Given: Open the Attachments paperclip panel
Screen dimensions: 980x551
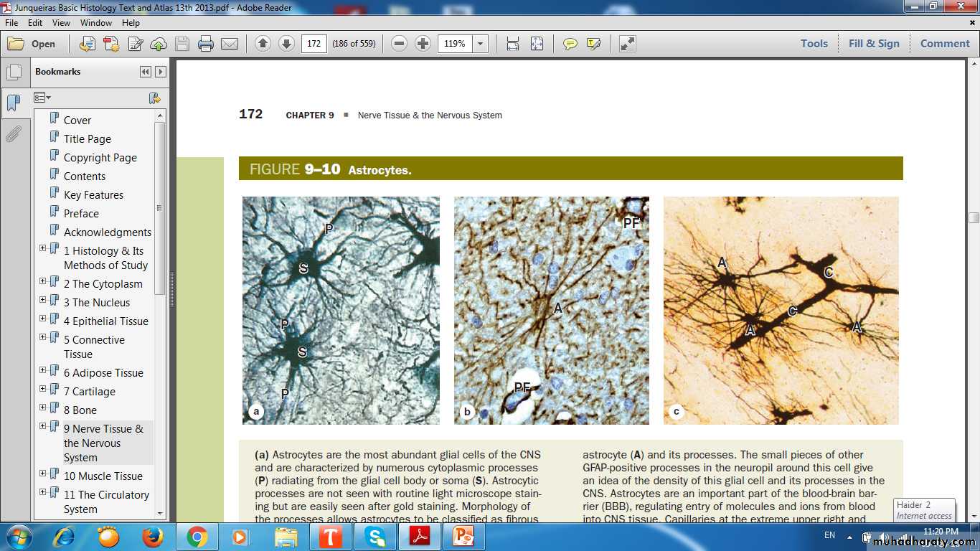Looking at the screenshot, I should tap(14, 134).
